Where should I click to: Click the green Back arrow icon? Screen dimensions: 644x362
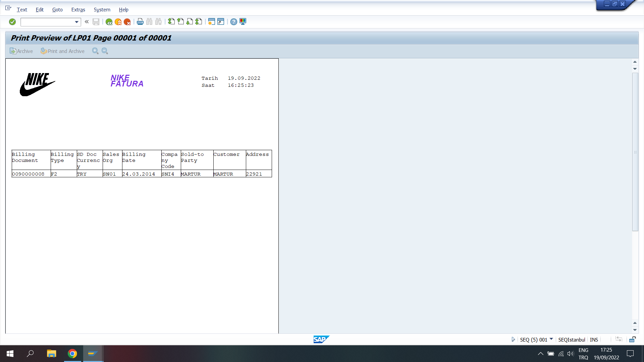[109, 22]
